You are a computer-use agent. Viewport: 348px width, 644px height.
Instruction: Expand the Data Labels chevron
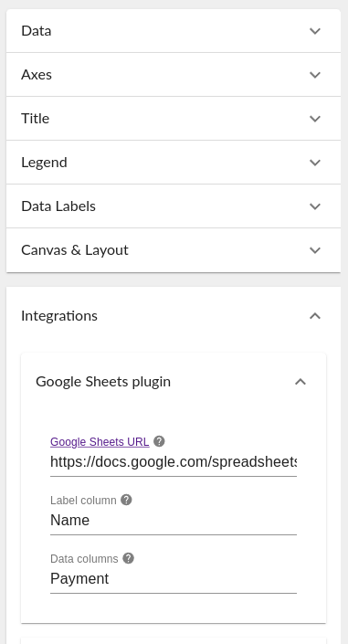click(x=315, y=206)
